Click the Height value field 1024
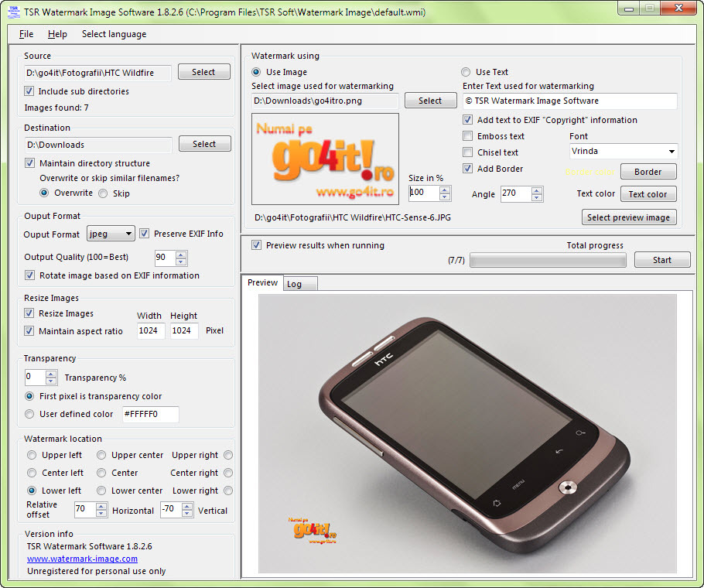Screen dimensions: 704x588 (184, 331)
